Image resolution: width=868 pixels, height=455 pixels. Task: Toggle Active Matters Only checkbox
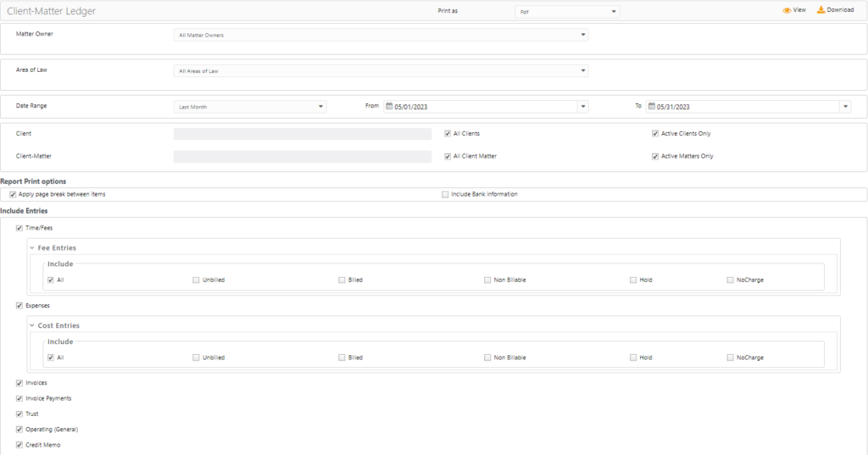coord(655,157)
